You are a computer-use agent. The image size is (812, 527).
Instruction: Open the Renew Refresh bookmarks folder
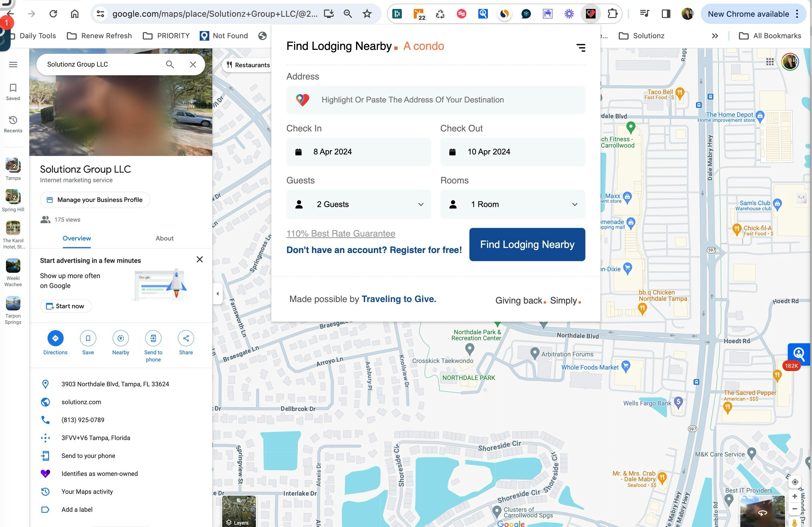coord(99,36)
